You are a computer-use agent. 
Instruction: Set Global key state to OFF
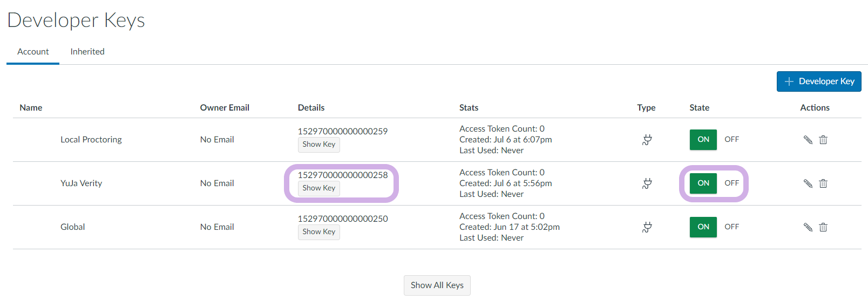point(731,227)
